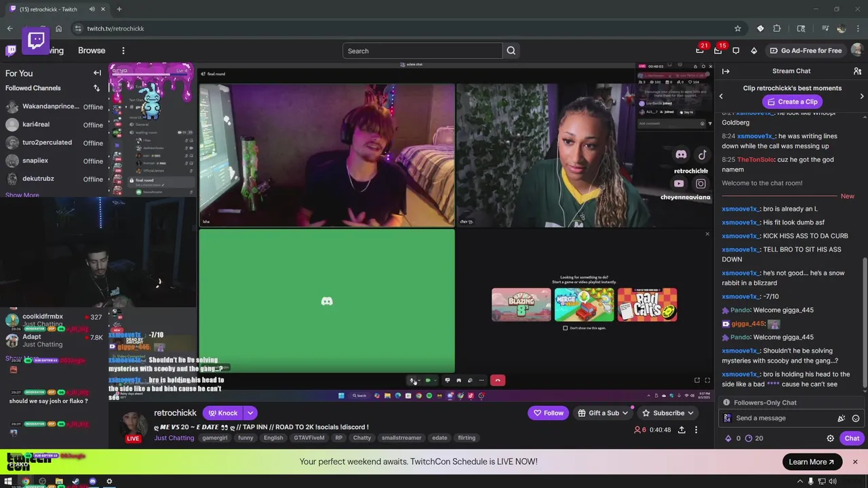Open the three-dot More menu beside Browse

[123, 51]
